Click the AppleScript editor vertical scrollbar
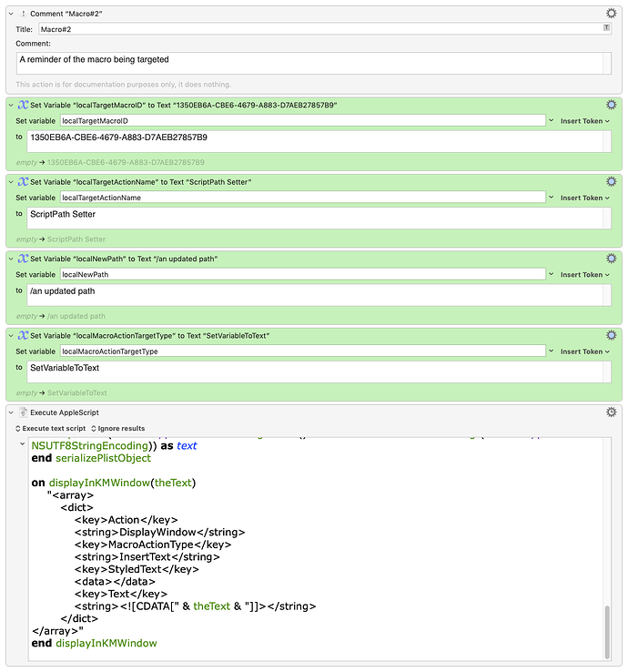This screenshot has height=672, width=628. [x=607, y=628]
